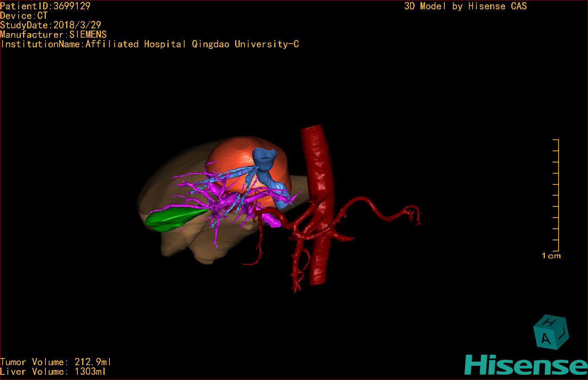Select the Tumor Volume: 212.9ml readout
Screen dimensions: 588x380
[56, 362]
